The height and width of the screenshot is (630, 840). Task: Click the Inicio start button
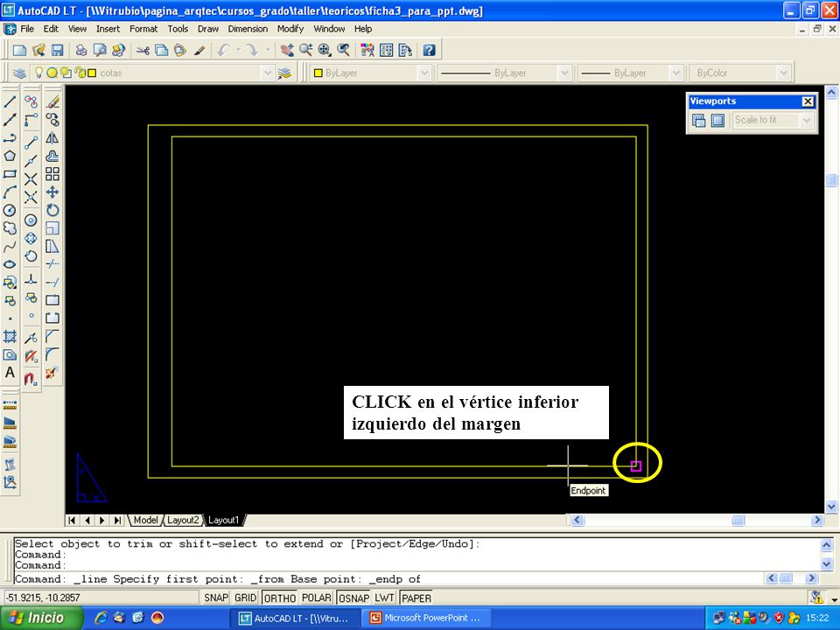[x=41, y=618]
